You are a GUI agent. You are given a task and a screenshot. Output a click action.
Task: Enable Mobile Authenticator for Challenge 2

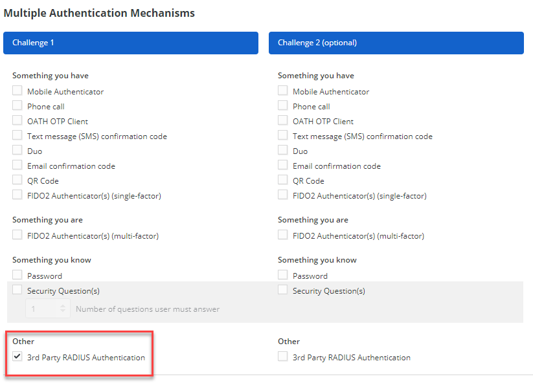coord(283,91)
